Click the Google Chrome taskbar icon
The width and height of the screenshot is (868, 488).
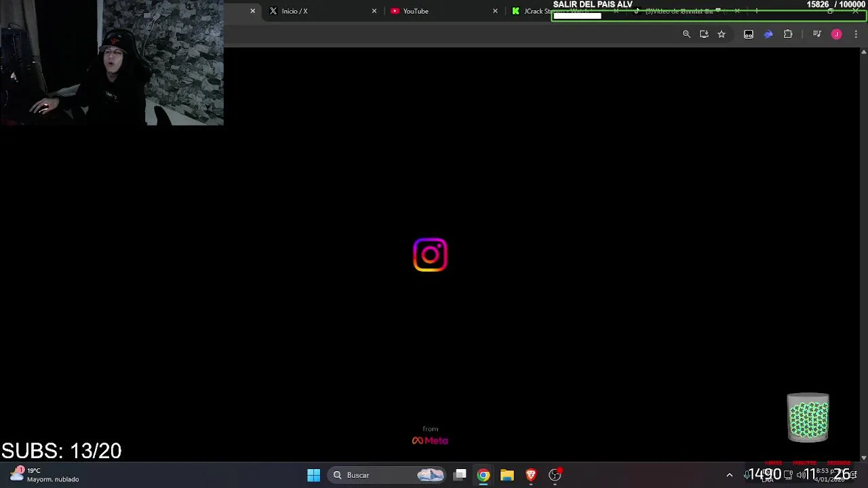point(484,475)
